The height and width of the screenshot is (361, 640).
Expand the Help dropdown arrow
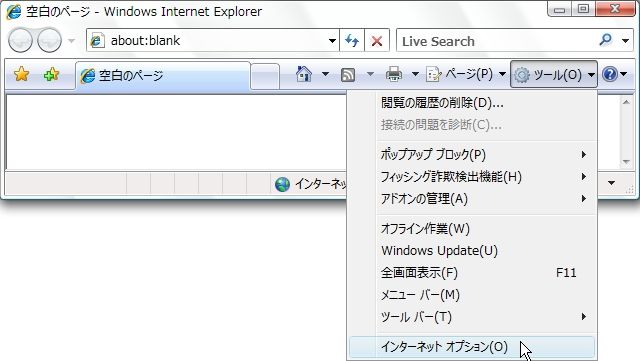tap(624, 74)
